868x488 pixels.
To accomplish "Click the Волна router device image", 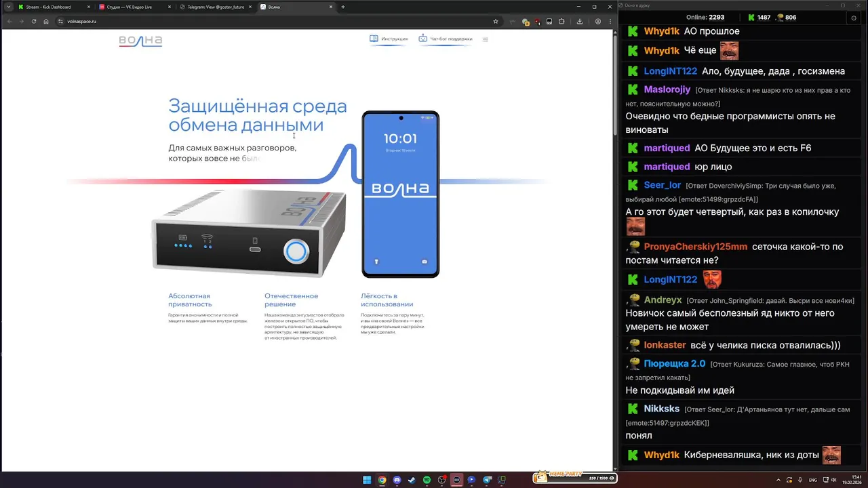I will pyautogui.click(x=249, y=232).
